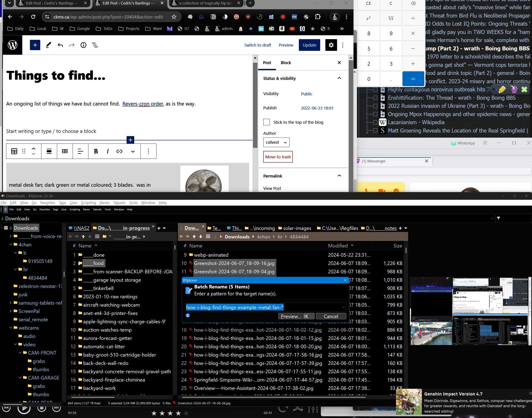Toggle bold formatting in the block toolbar
This screenshot has height=418, width=532.
pos(96,151)
